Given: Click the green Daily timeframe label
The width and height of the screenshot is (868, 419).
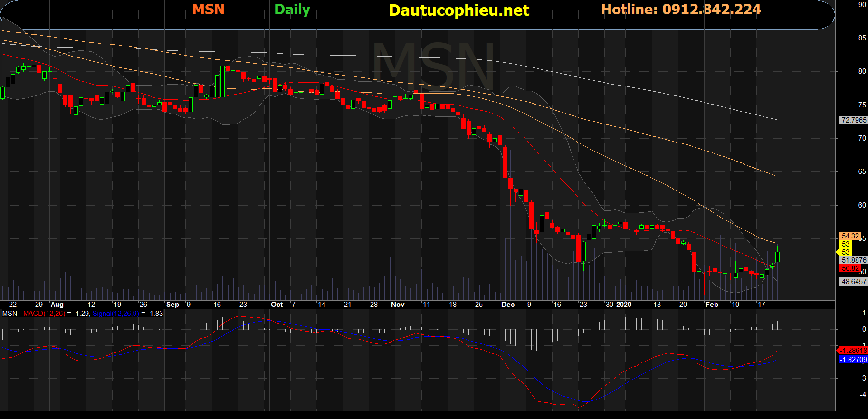Looking at the screenshot, I should coord(292,10).
